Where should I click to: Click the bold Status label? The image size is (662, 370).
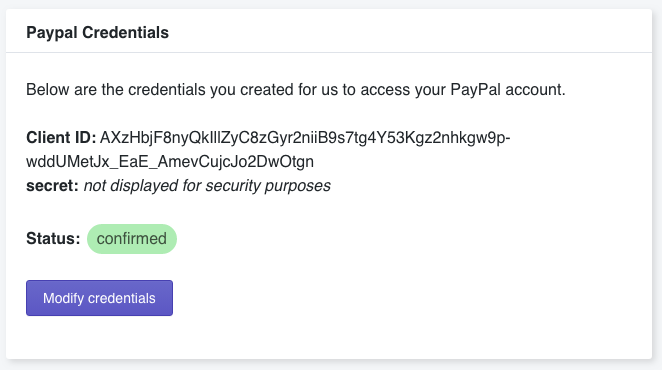[x=53, y=239]
